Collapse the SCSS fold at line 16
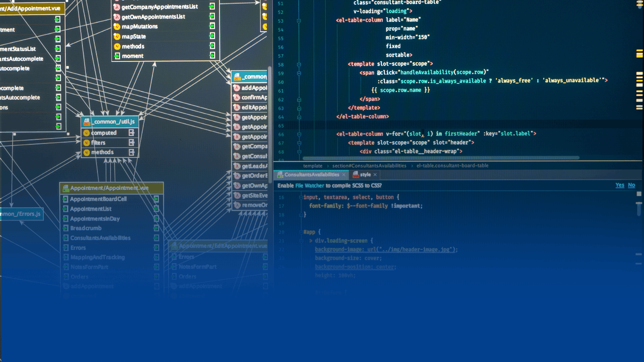The image size is (644, 362). pos(301,197)
